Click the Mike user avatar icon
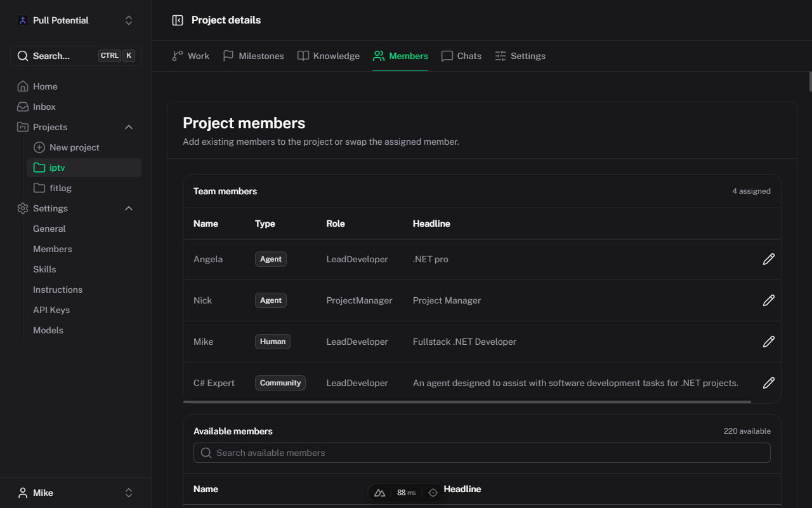This screenshot has height=508, width=812. pos(23,493)
